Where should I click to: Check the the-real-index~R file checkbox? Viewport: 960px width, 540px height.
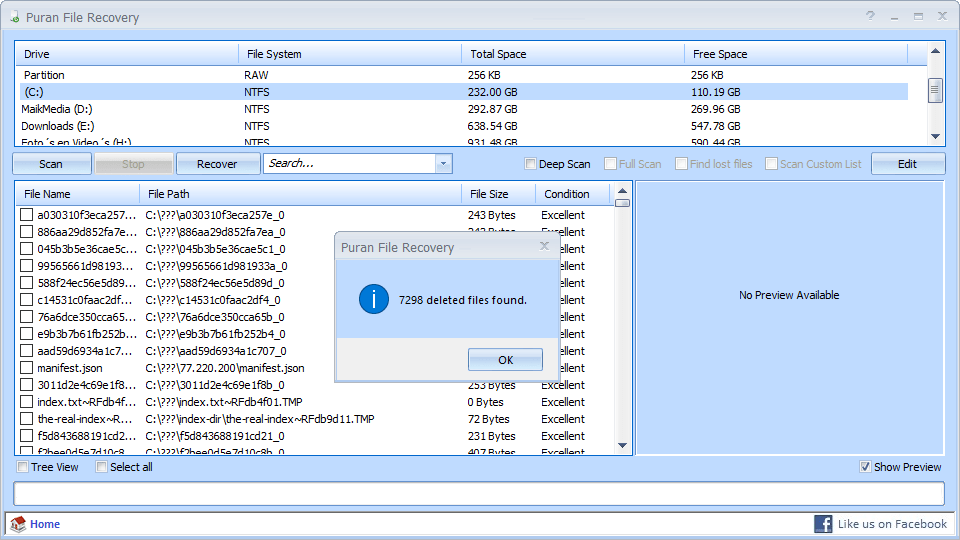(26, 419)
